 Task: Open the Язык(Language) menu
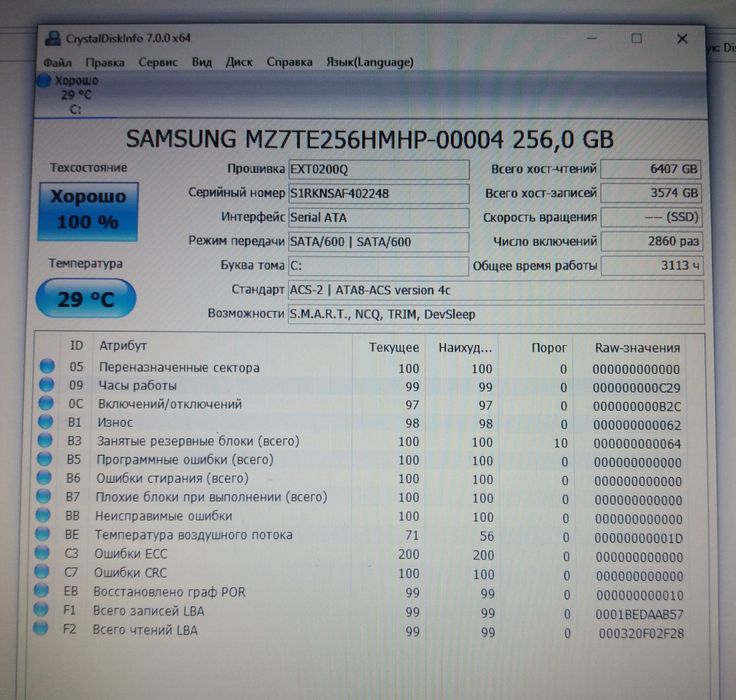370,62
